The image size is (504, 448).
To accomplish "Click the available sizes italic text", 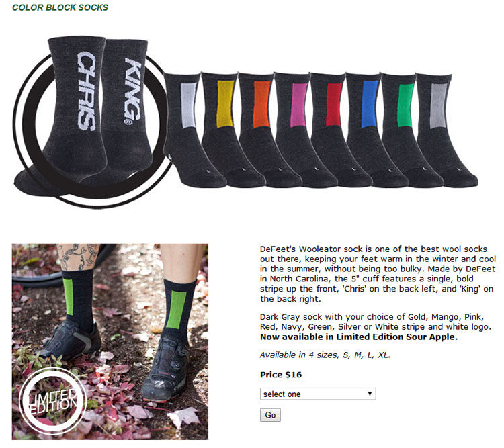I will point(325,355).
